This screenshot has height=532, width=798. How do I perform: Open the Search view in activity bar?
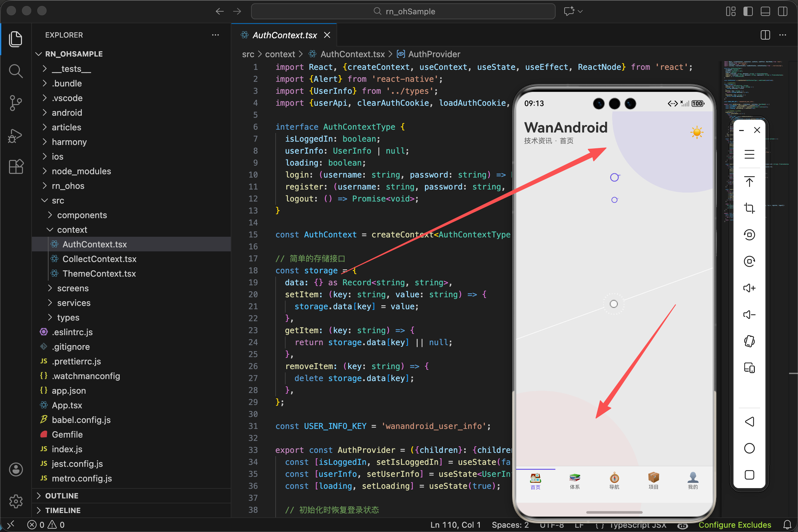pos(16,71)
